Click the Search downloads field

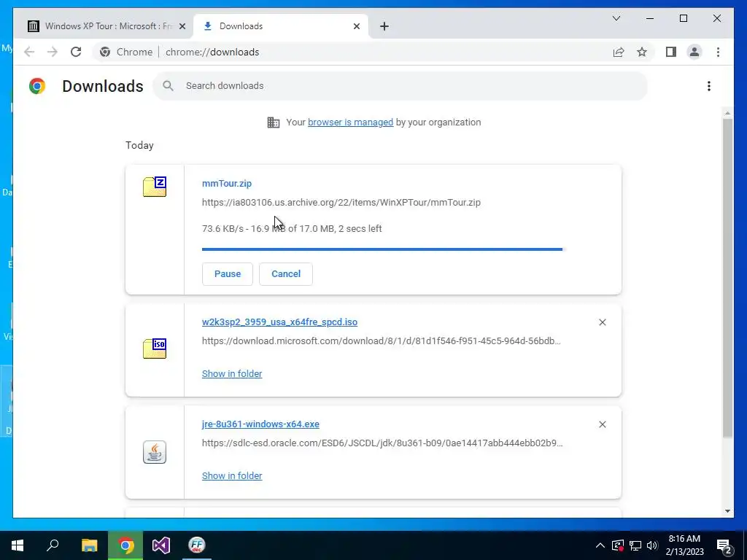pyautogui.click(x=400, y=86)
